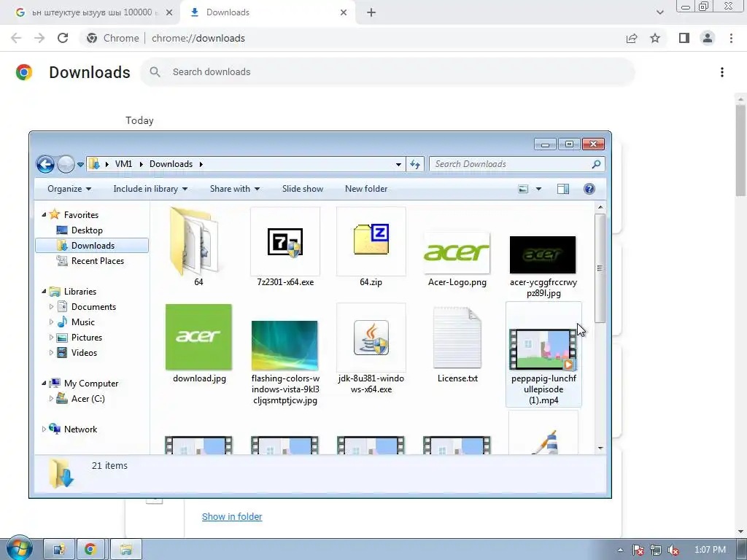Viewport: 747px width, 560px height.
Task: Open the Organize menu
Action: (x=69, y=189)
